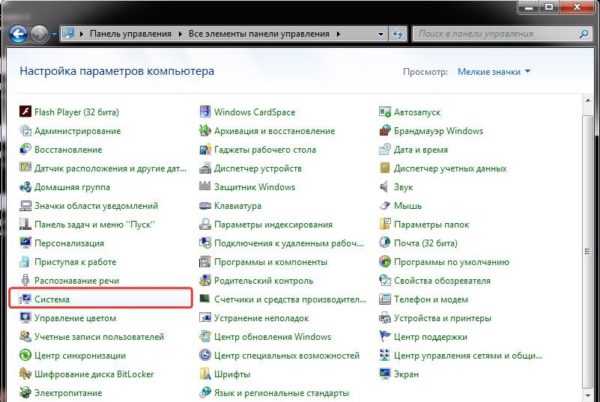Open Приступая к работе
The image size is (600, 402).
point(68,262)
